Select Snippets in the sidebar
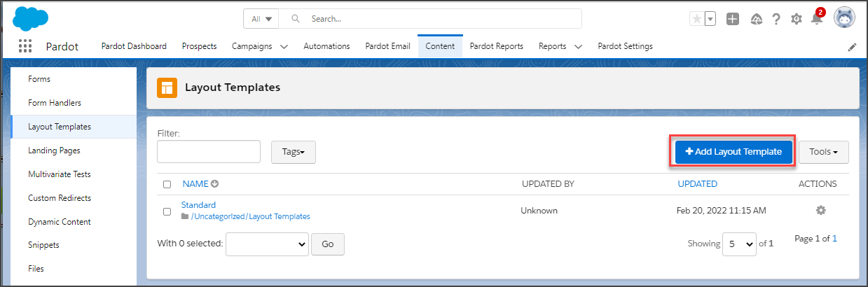 43,246
